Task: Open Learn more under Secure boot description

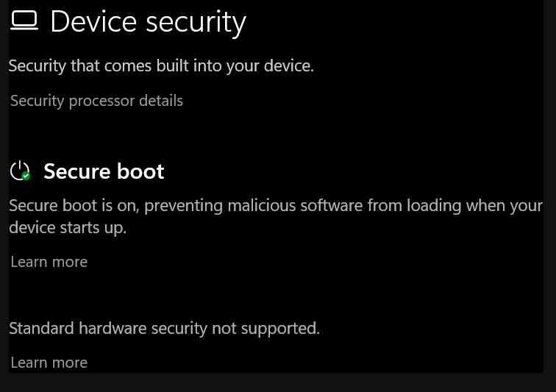Action: (x=49, y=262)
